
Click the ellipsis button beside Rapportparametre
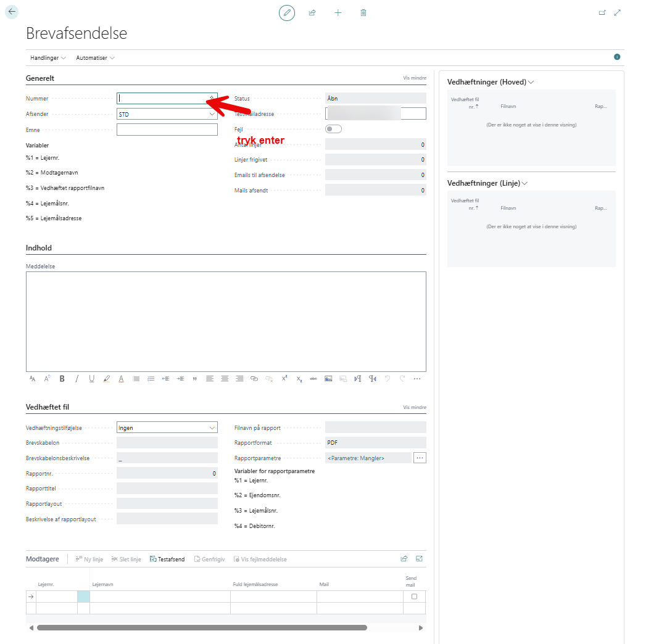(420, 458)
